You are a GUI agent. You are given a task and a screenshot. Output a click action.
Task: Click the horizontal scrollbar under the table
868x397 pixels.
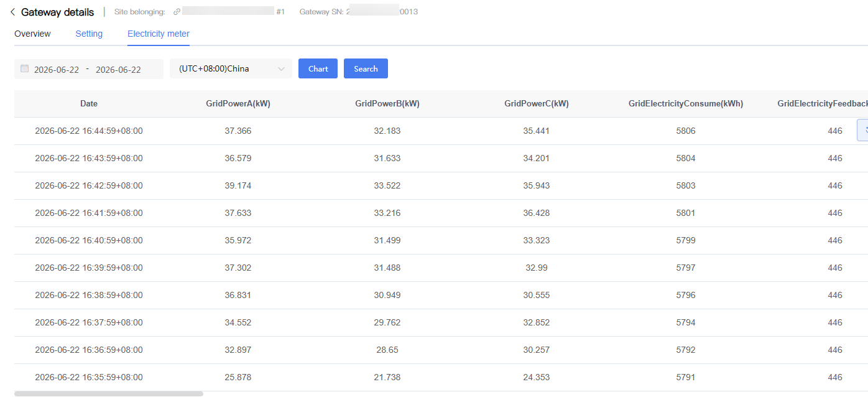tap(109, 393)
